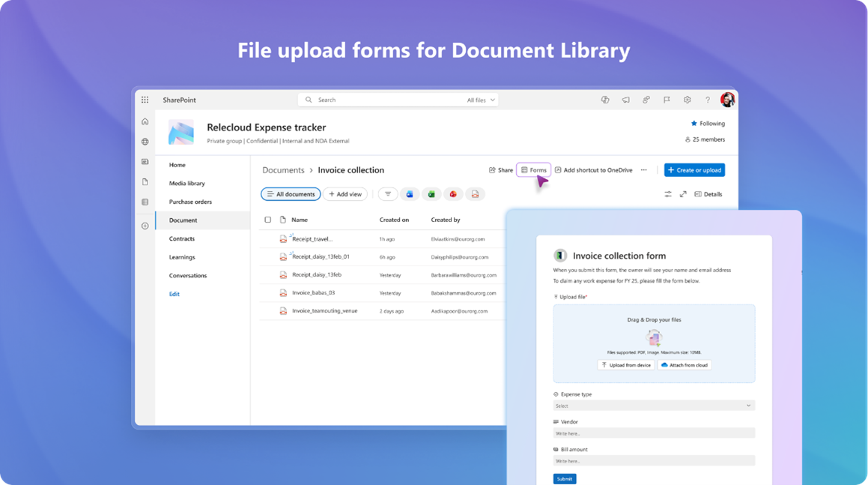Click the 25 members link
This screenshot has height=485, width=868.
click(x=705, y=139)
